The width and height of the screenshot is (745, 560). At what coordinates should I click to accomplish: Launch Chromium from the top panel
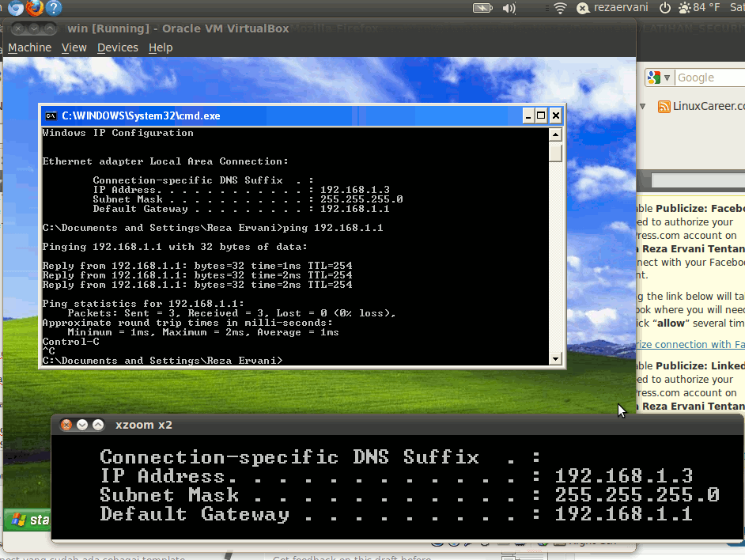click(x=15, y=8)
